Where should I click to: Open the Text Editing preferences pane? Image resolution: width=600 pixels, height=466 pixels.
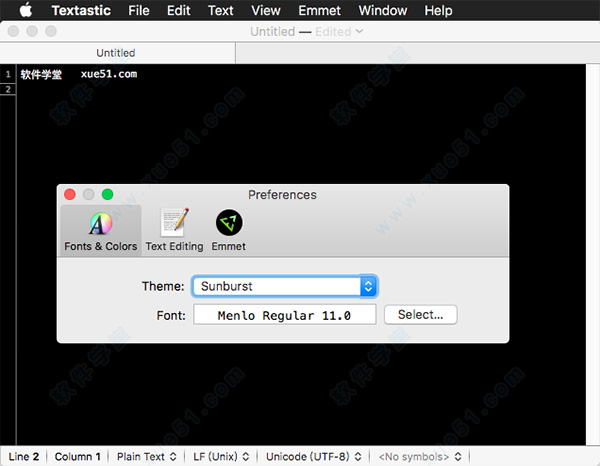click(x=174, y=231)
